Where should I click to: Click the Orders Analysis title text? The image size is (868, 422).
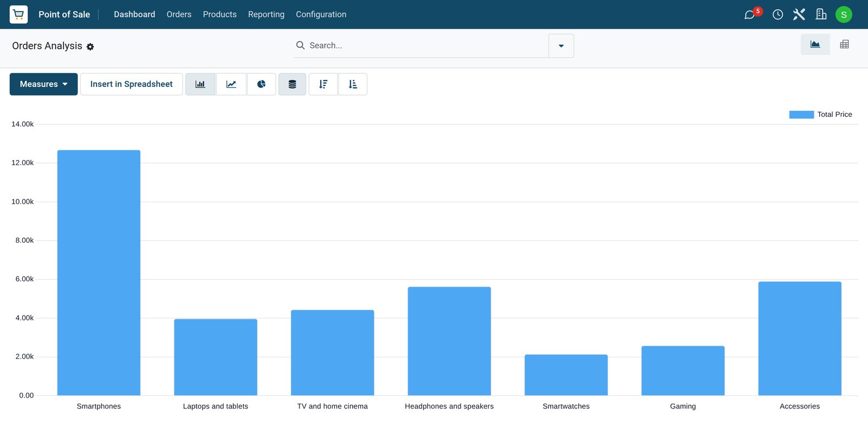(x=47, y=46)
